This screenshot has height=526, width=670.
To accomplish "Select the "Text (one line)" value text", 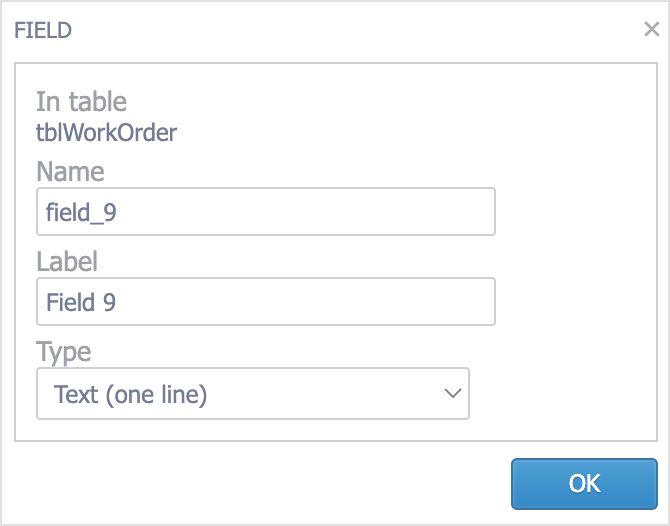I will [x=131, y=394].
